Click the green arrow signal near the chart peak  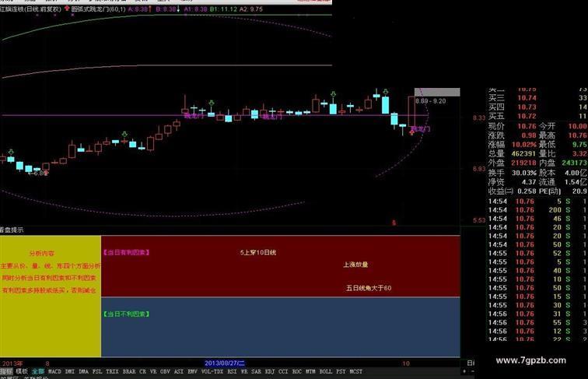point(386,91)
